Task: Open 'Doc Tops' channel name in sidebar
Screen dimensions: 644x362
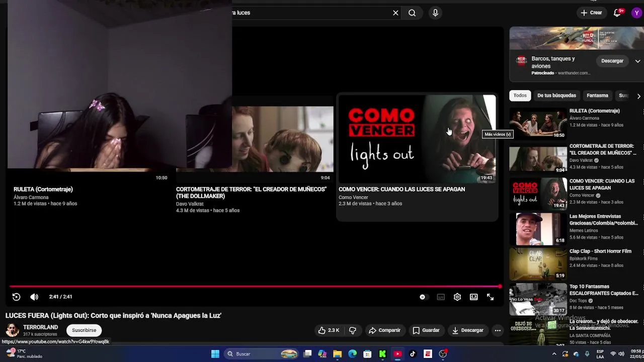Action: (579, 301)
